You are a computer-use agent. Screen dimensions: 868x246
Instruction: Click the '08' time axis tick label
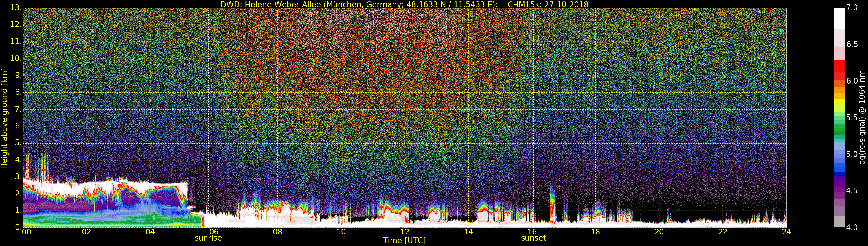277,232
